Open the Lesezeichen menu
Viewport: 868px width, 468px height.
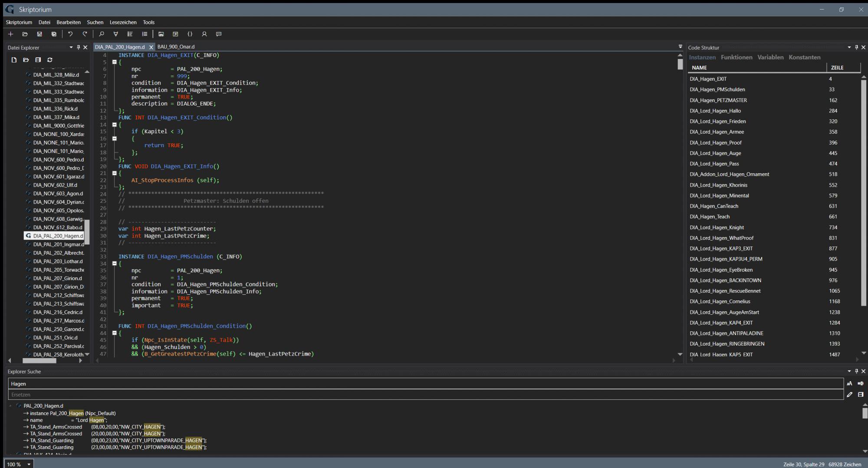pyautogui.click(x=123, y=22)
